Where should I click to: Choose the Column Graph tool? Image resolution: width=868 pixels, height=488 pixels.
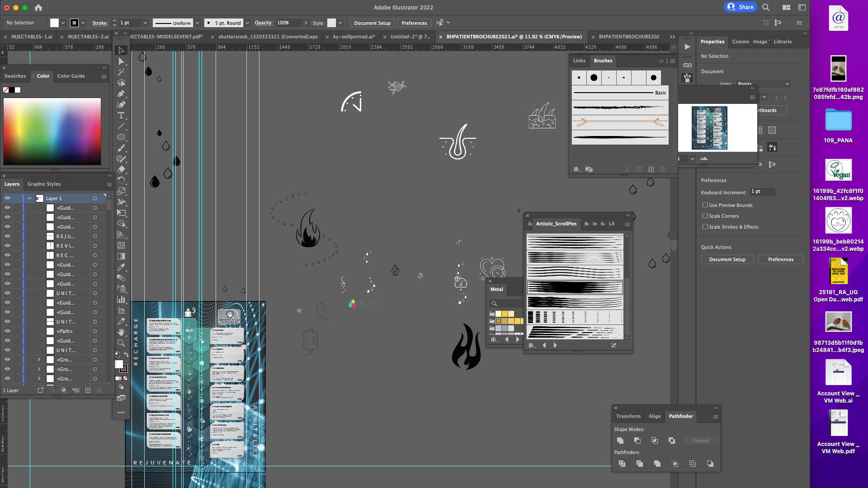coord(121,300)
